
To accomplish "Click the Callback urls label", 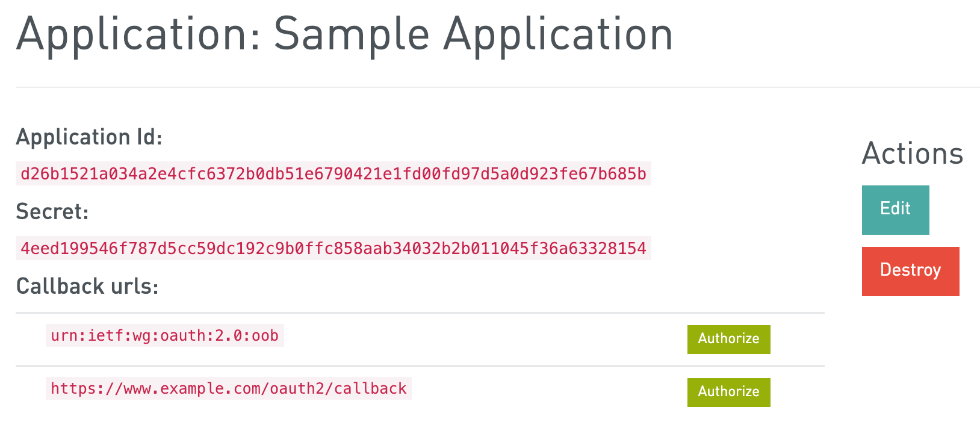I will tap(86, 287).
